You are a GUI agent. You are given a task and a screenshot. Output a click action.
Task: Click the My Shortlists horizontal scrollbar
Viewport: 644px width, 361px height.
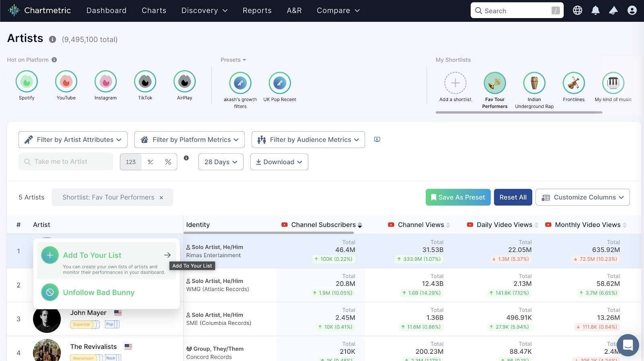[x=519, y=113]
